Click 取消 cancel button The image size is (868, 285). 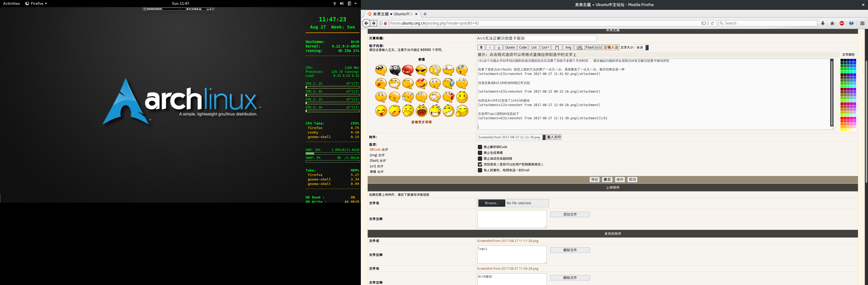(x=632, y=180)
